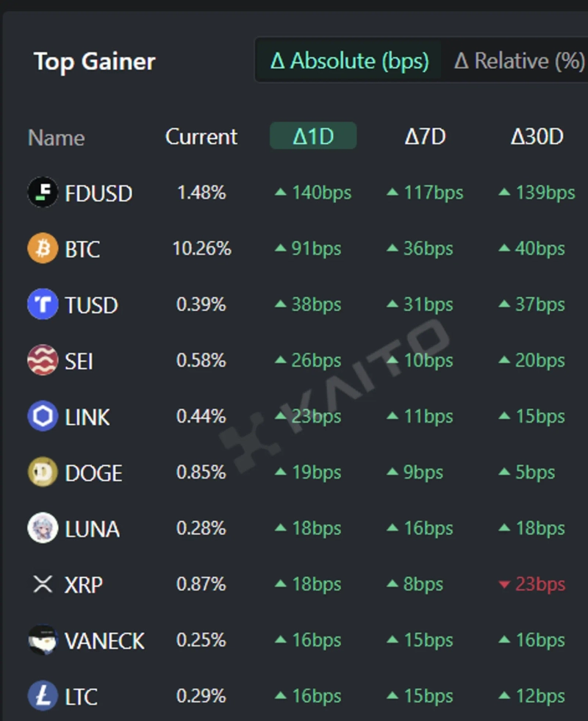
Task: Click the Dogecoin DOGE icon
Action: click(x=43, y=473)
